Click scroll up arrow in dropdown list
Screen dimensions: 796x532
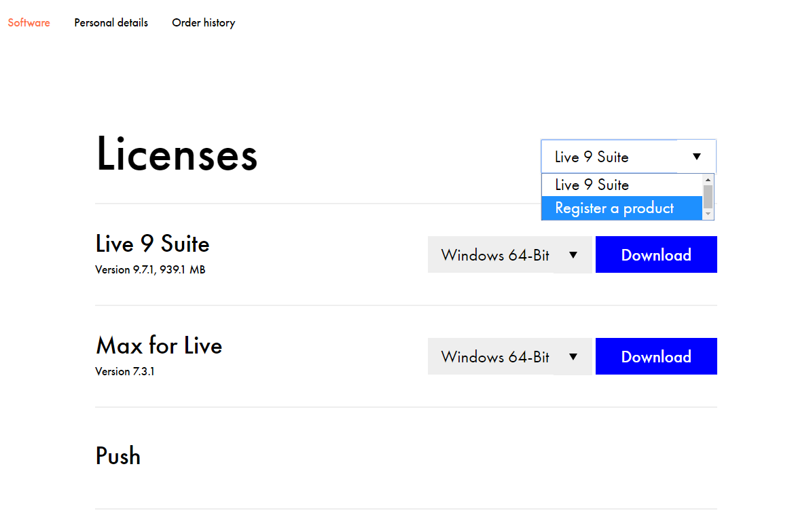[x=708, y=180]
